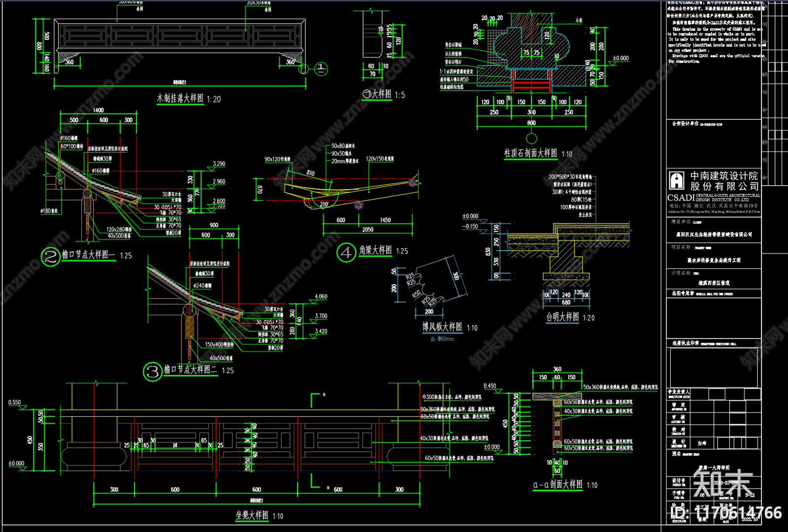The image size is (788, 532).
Task: Click the 木制挂落大样图 drawing title
Action: [180, 99]
